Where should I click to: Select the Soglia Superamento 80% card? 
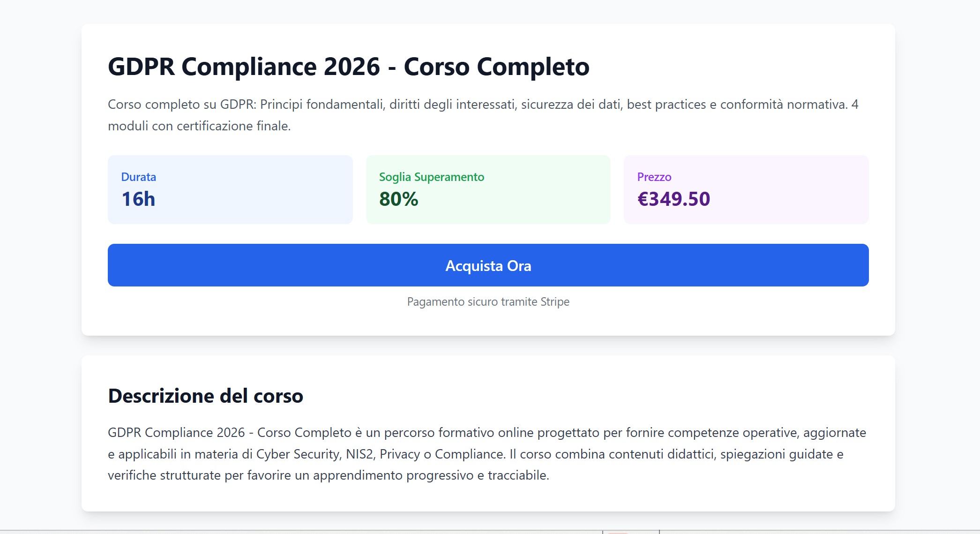[488, 189]
